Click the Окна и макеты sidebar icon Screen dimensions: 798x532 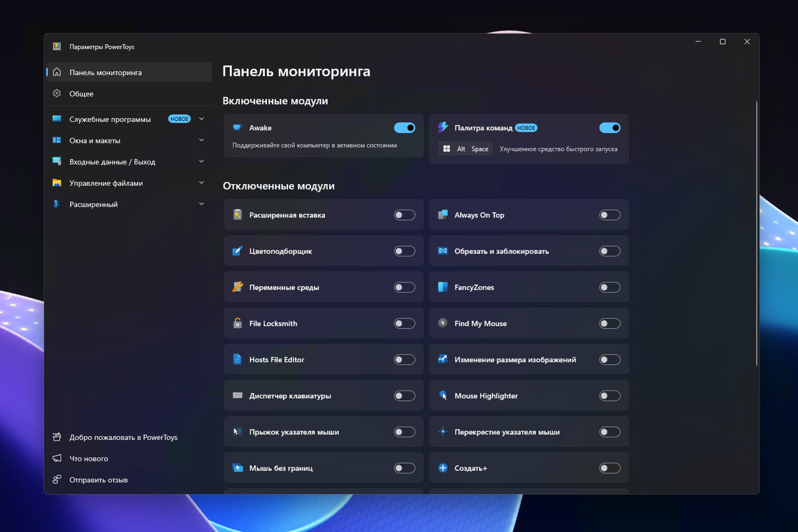click(57, 140)
